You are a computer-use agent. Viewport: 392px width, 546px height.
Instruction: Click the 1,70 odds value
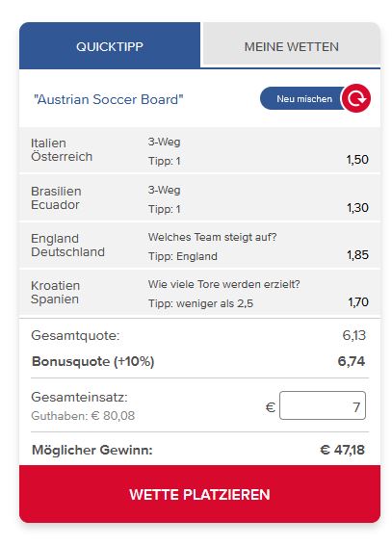(x=358, y=302)
